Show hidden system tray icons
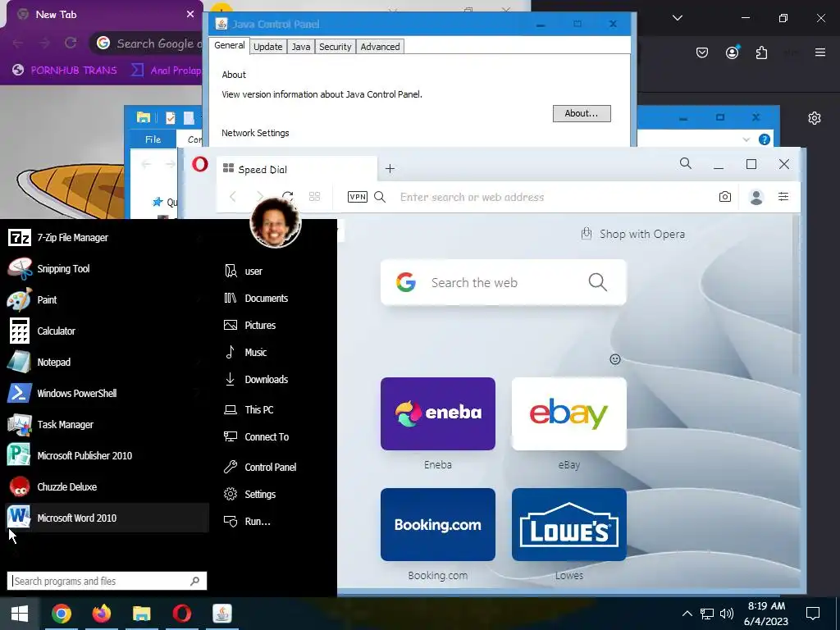The width and height of the screenshot is (840, 630). pyautogui.click(x=687, y=614)
